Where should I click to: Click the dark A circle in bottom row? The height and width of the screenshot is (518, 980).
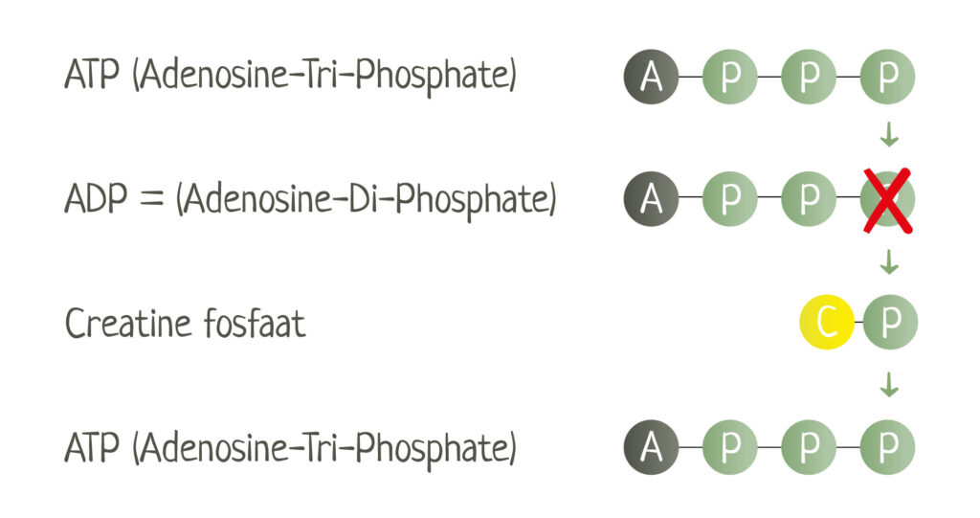click(651, 447)
